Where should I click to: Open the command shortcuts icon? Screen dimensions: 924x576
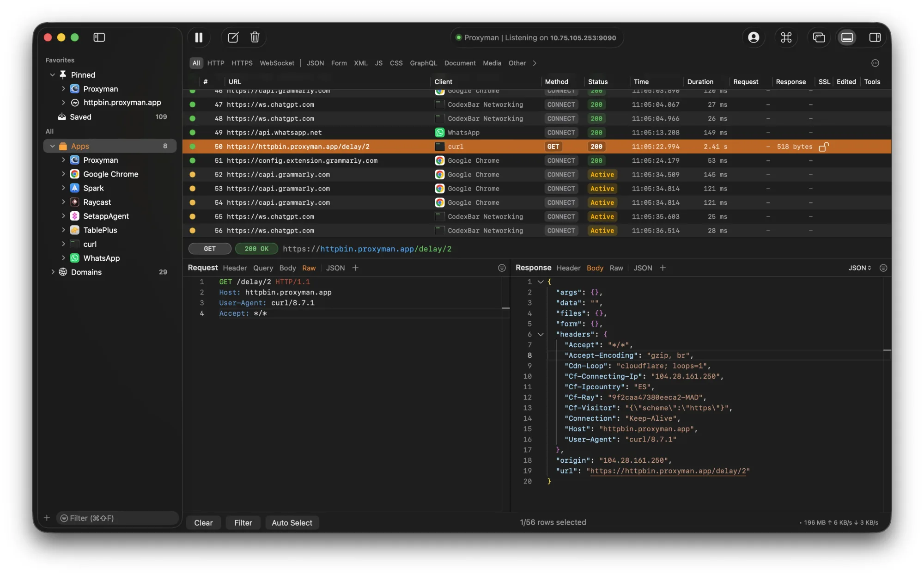[786, 37]
